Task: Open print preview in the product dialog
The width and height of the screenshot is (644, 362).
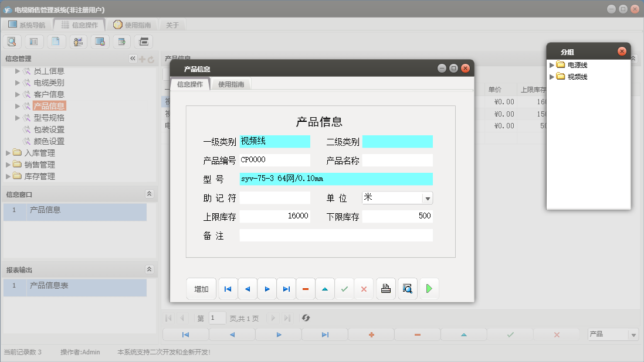Action: [x=408, y=288]
